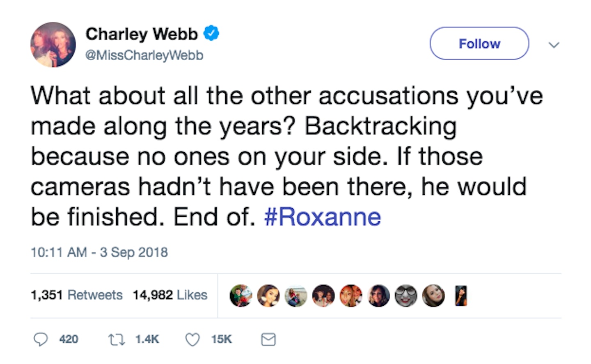Click the @MissCharleyWebb handle
Viewport: 591px width, 364px height.
click(x=144, y=55)
